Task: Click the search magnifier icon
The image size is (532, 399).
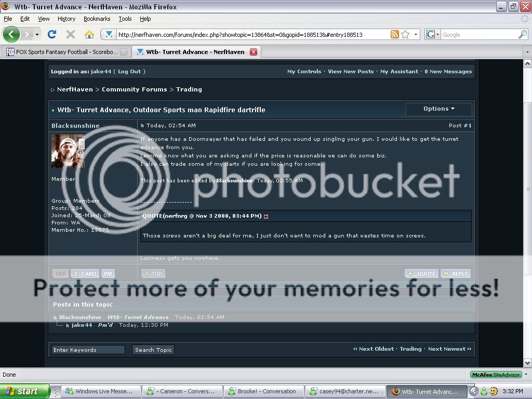Action: pos(523,34)
